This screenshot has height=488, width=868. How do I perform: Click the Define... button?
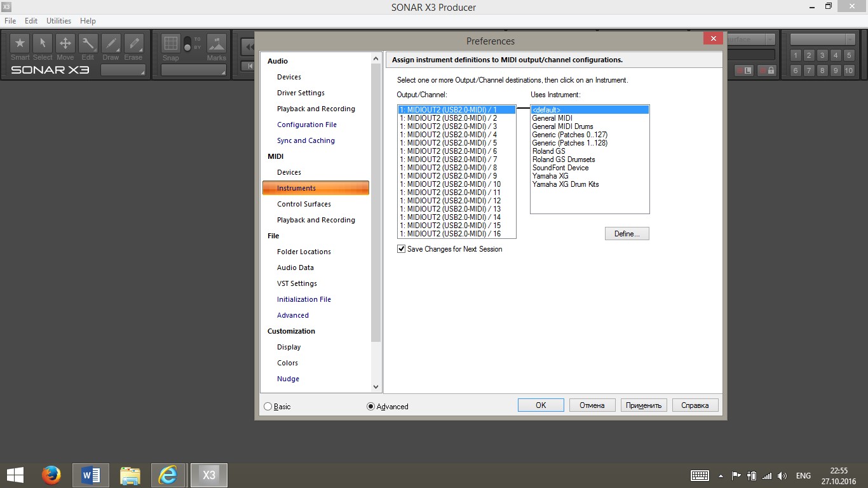[x=627, y=234]
